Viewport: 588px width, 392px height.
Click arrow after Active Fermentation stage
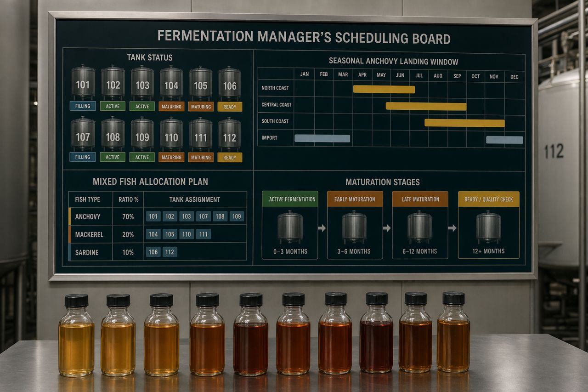322,228
